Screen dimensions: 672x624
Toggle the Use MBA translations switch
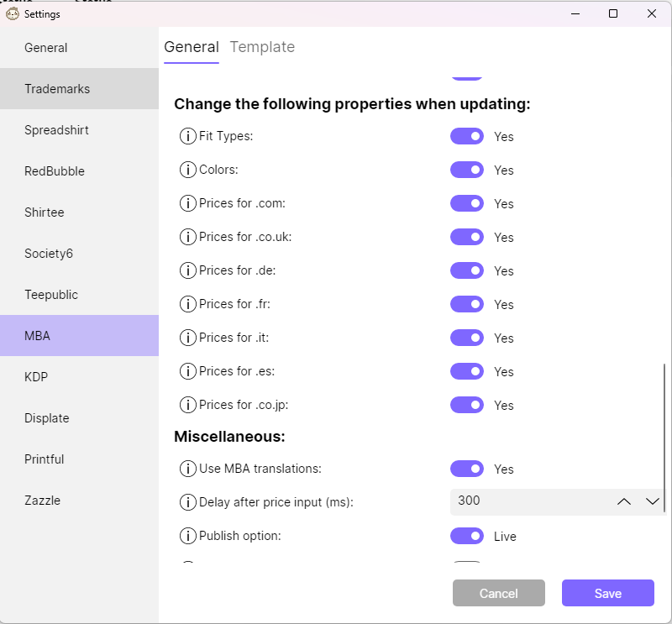click(467, 469)
